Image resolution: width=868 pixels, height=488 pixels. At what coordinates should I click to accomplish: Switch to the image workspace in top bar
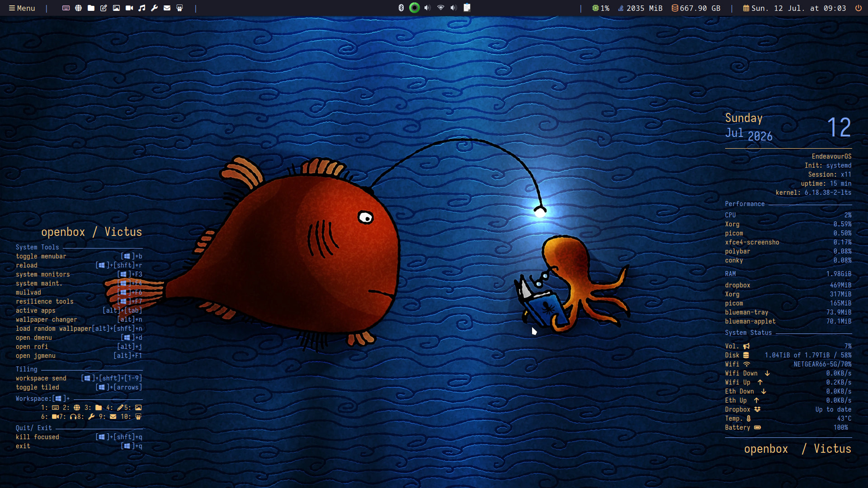[x=117, y=8]
